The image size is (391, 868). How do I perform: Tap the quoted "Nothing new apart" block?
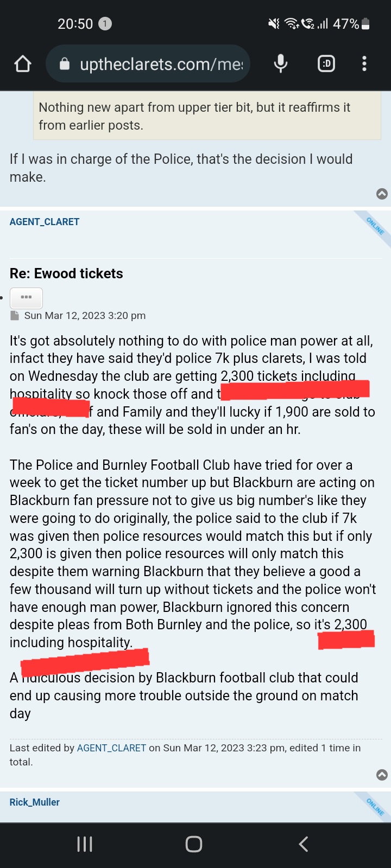207,116
